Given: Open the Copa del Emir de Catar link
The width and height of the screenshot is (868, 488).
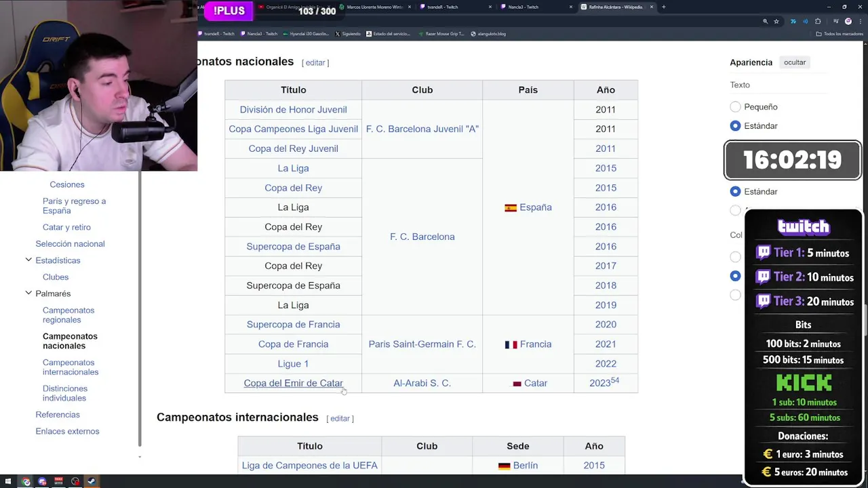Looking at the screenshot, I should 293,383.
